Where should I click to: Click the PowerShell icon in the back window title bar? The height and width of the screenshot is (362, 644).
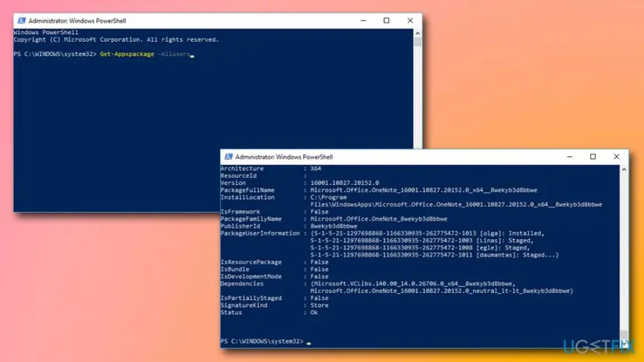tap(21, 20)
